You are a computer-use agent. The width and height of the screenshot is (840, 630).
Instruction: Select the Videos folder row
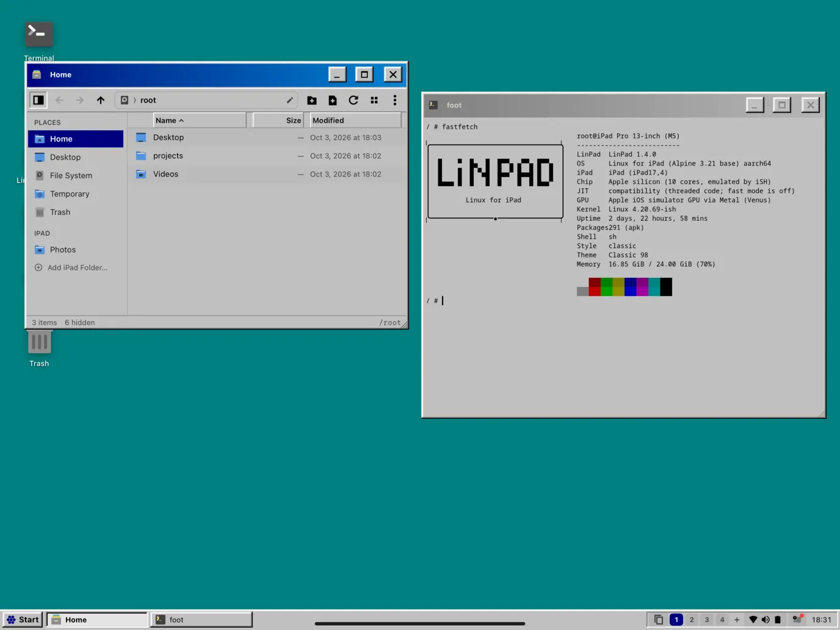[x=267, y=174]
